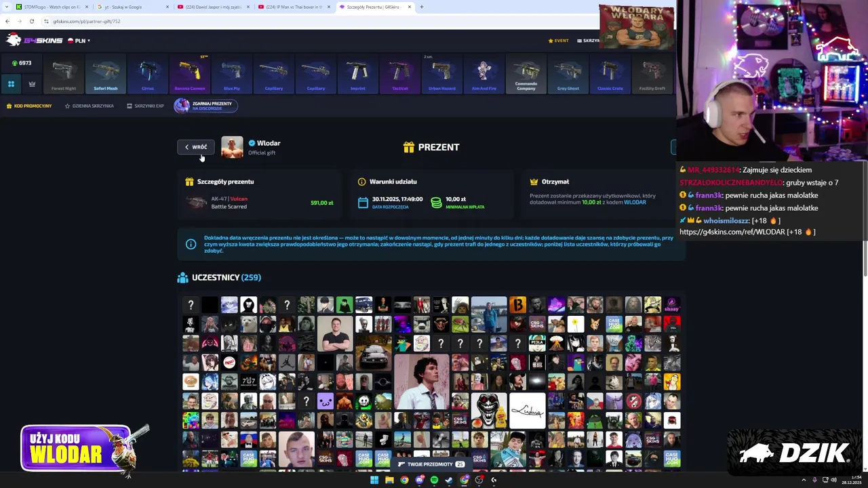
Task: Reload the current page
Action: point(31,21)
